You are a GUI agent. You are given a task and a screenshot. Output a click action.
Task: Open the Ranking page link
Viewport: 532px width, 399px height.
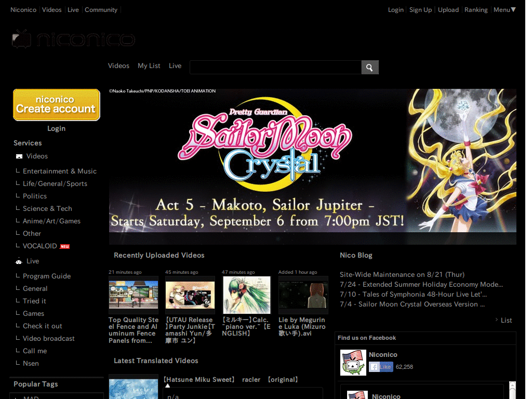[x=476, y=10]
